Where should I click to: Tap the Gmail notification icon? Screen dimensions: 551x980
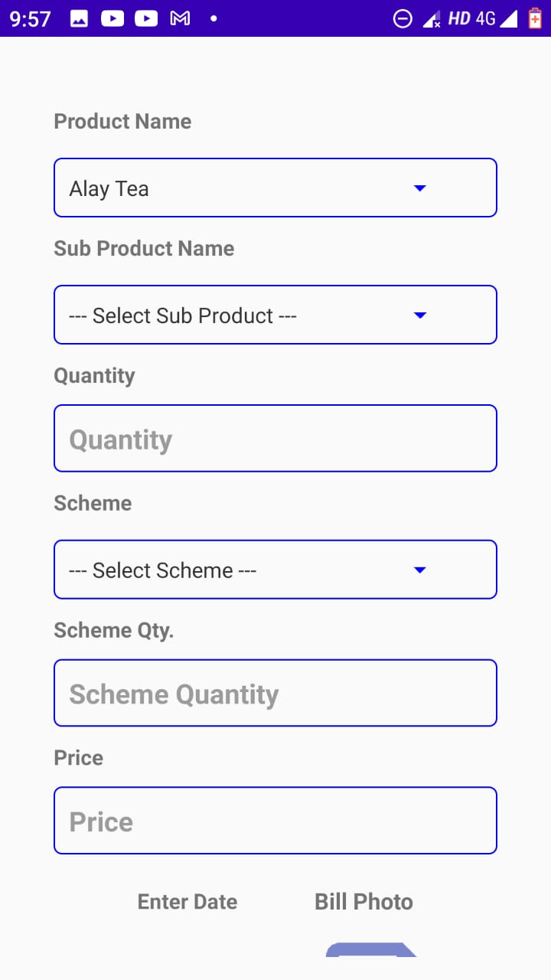point(180,18)
